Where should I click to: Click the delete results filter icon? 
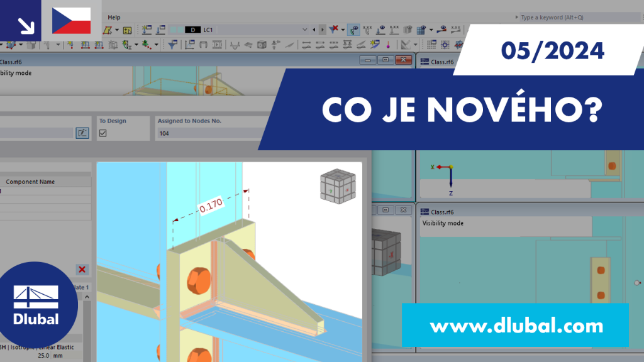(333, 29)
